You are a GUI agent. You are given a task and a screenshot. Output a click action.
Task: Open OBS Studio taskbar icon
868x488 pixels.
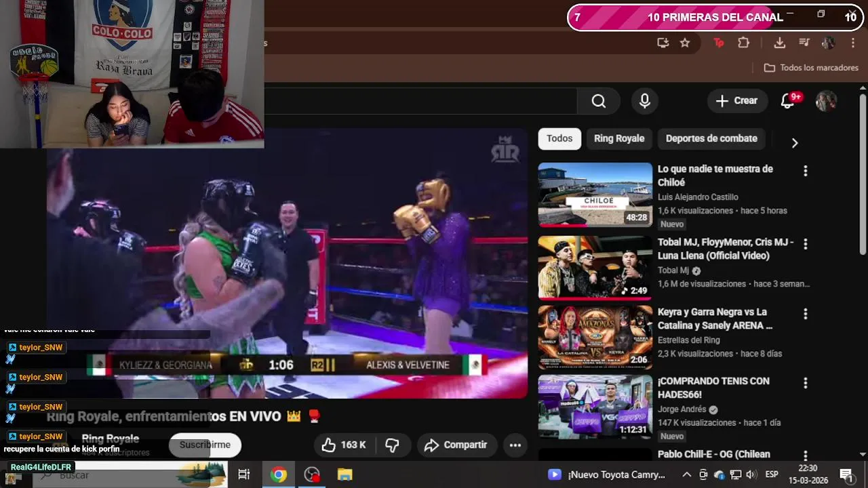tap(312, 474)
